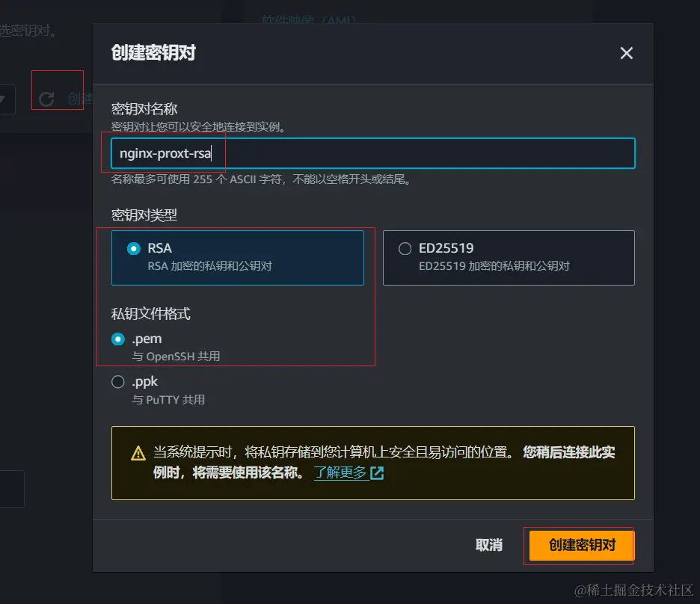Select the RSA key pair type
The image size is (700, 604).
point(238,257)
